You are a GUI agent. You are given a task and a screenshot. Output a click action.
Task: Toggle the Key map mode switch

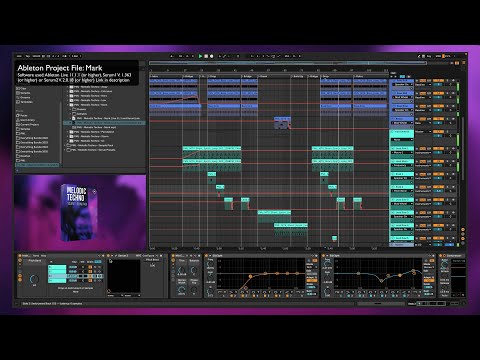[429, 56]
